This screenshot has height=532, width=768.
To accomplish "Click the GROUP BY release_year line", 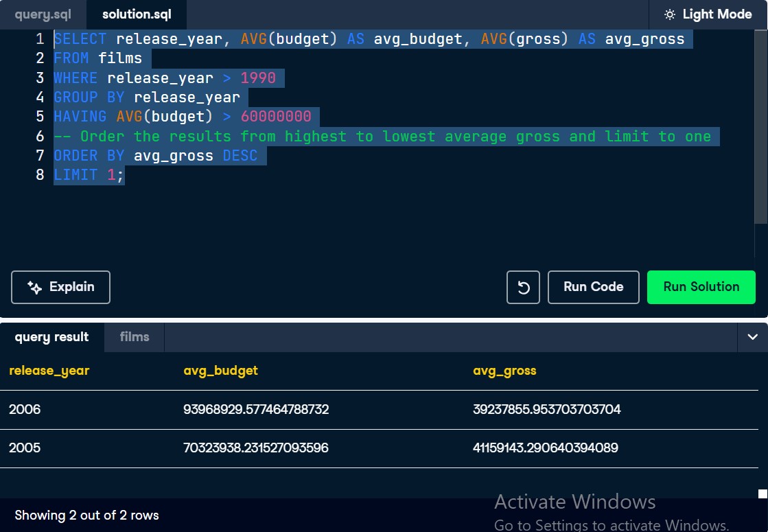I will [x=147, y=97].
